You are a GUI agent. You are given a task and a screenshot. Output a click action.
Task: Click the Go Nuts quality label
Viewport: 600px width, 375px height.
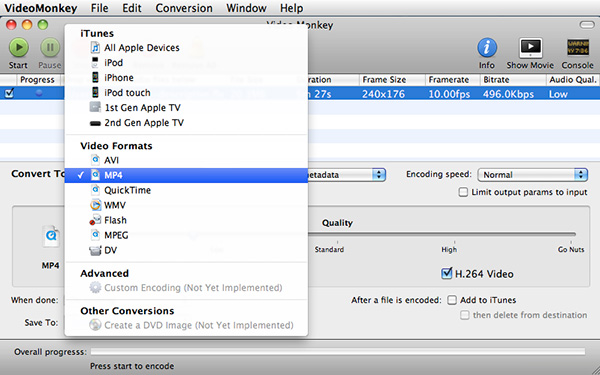pos(571,249)
